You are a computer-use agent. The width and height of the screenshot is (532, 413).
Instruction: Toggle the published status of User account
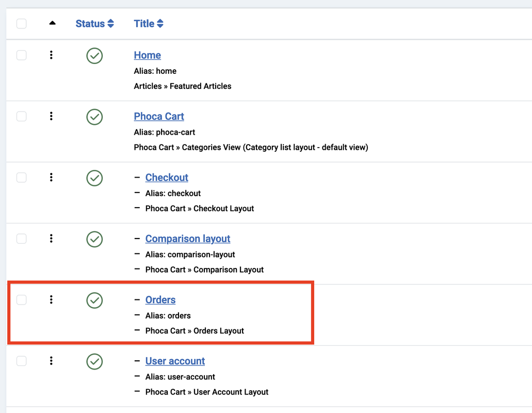click(94, 361)
